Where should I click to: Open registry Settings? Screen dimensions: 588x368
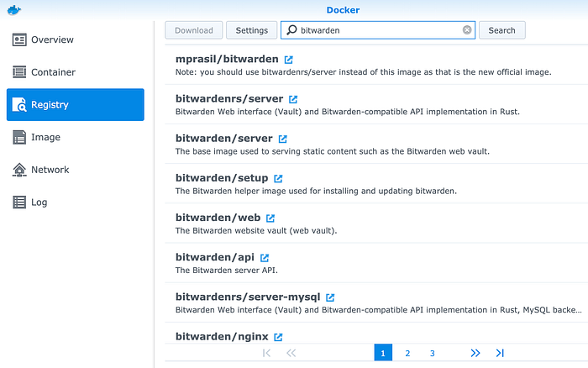(x=252, y=30)
